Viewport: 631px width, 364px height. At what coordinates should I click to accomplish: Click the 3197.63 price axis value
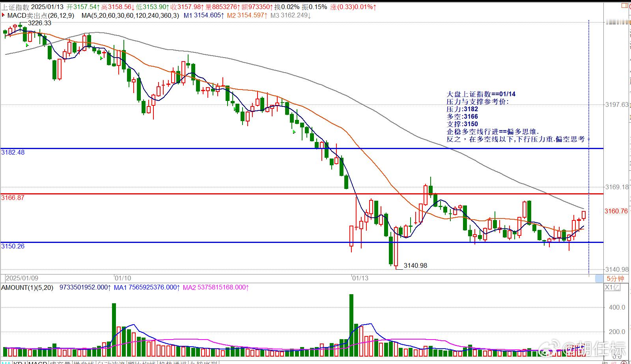pyautogui.click(x=617, y=105)
